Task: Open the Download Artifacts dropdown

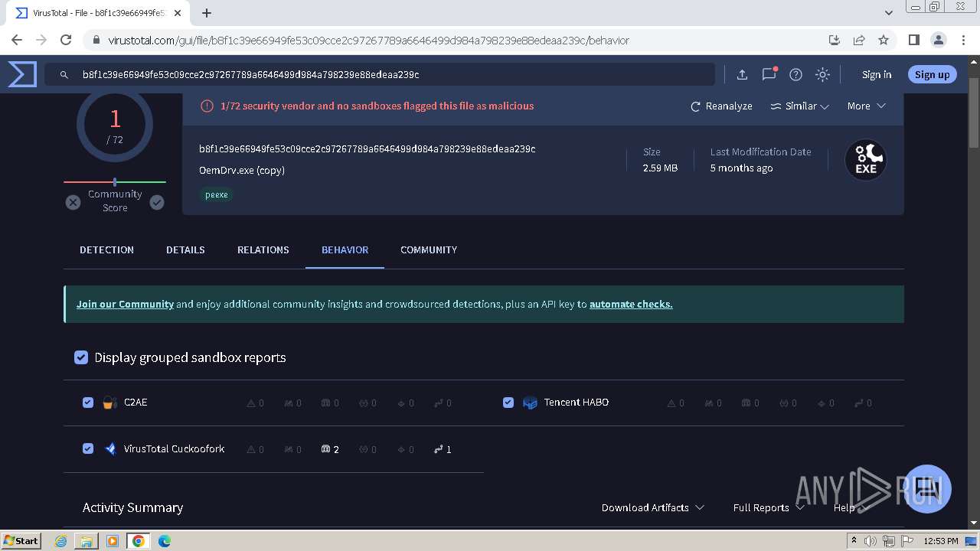Action: 653,507
